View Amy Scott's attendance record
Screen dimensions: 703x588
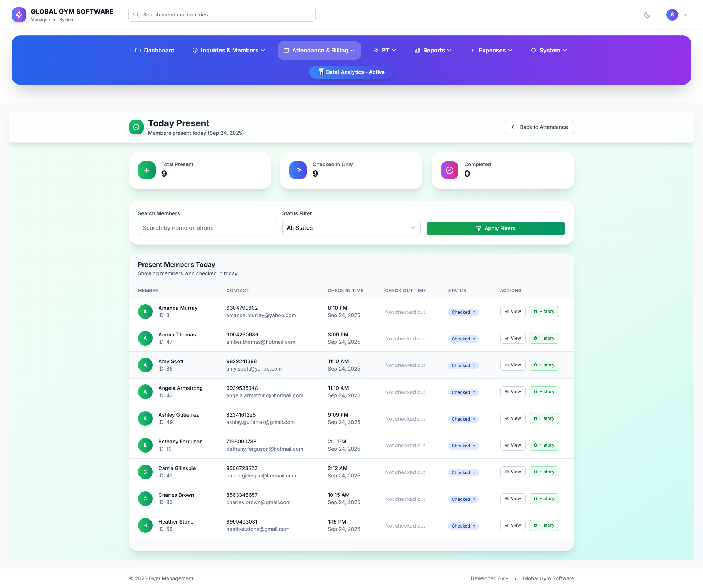coord(513,365)
